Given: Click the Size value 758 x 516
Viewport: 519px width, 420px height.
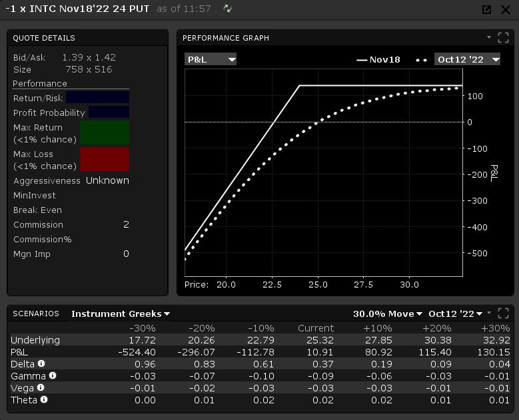Looking at the screenshot, I should [89, 69].
